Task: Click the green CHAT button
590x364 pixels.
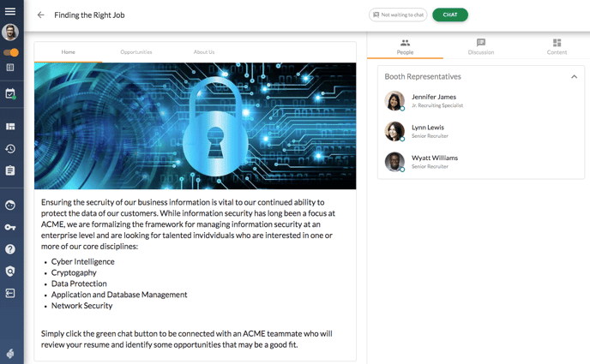Action: pyautogui.click(x=450, y=15)
